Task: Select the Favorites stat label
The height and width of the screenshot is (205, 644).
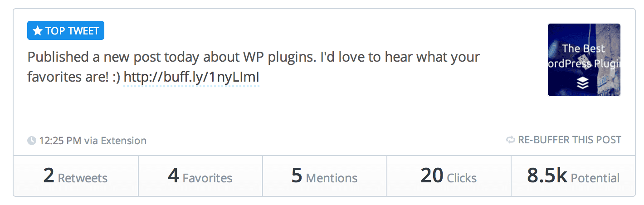Action: (x=207, y=178)
